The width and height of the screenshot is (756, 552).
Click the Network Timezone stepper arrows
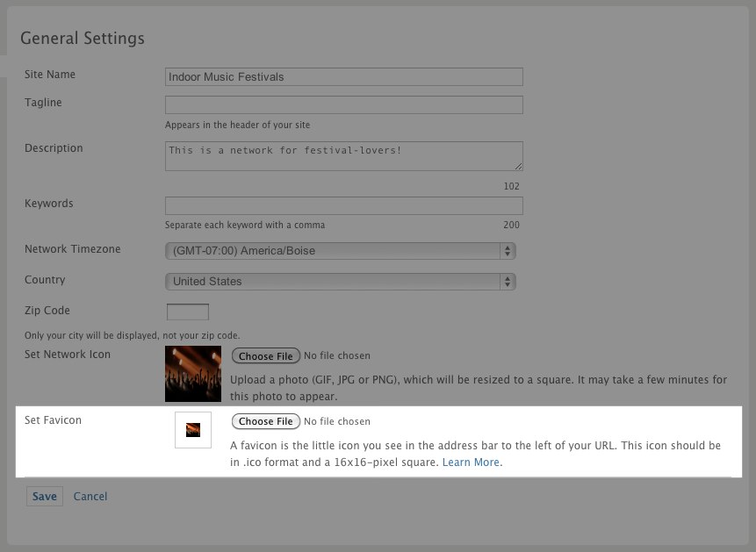(508, 251)
